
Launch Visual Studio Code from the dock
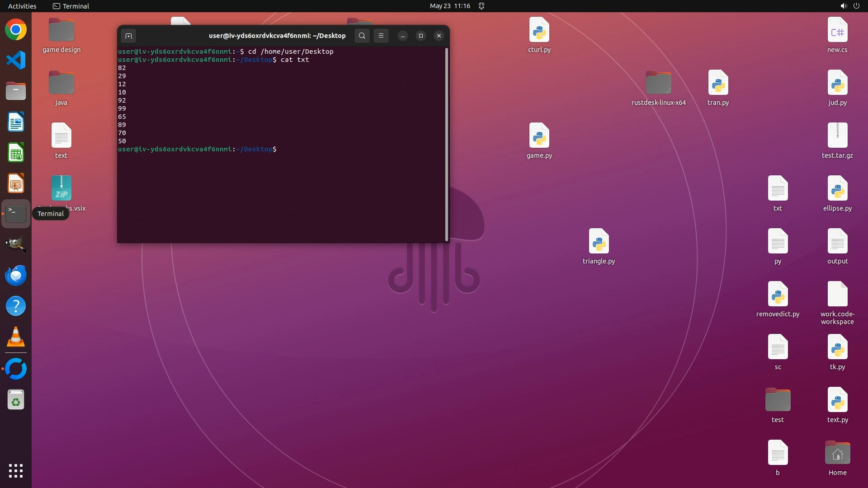[16, 61]
